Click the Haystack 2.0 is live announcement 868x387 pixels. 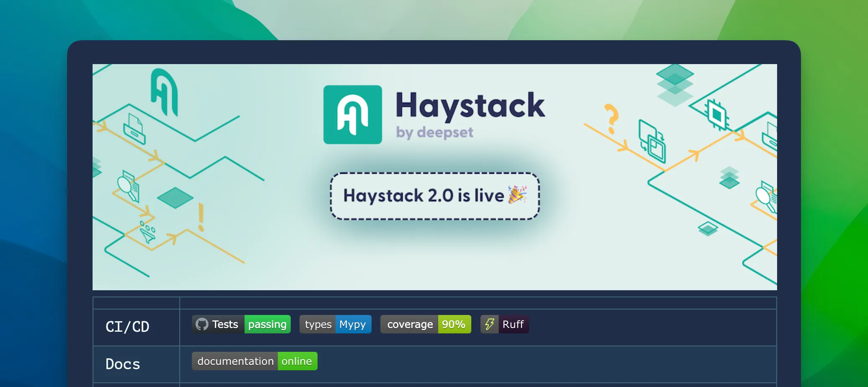coord(434,196)
